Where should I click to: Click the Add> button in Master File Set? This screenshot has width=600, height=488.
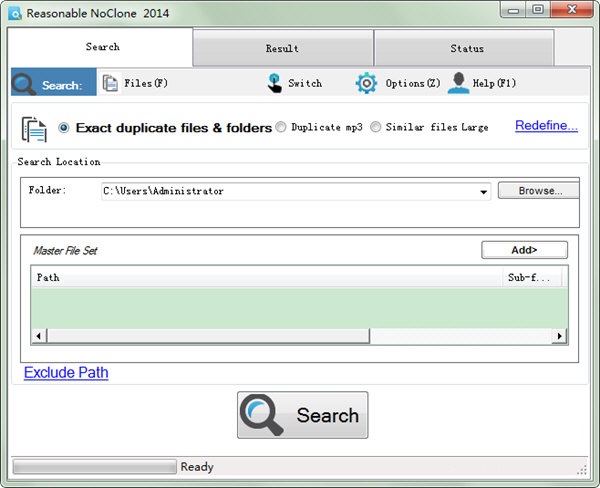coord(524,250)
